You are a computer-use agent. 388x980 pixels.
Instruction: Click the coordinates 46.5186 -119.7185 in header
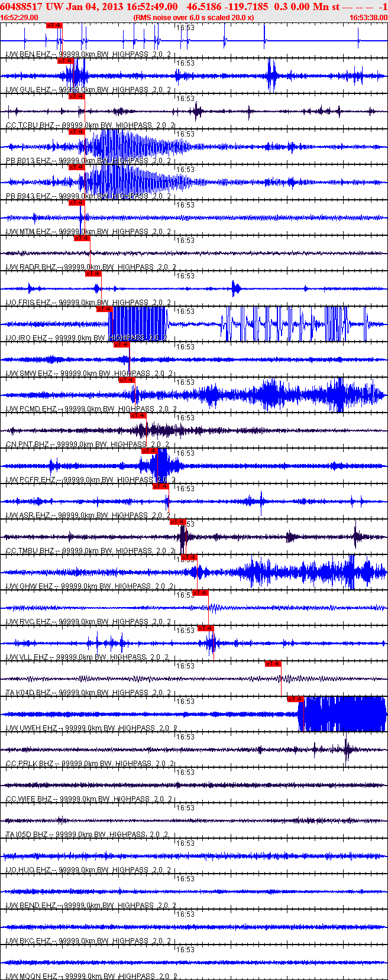click(227, 7)
